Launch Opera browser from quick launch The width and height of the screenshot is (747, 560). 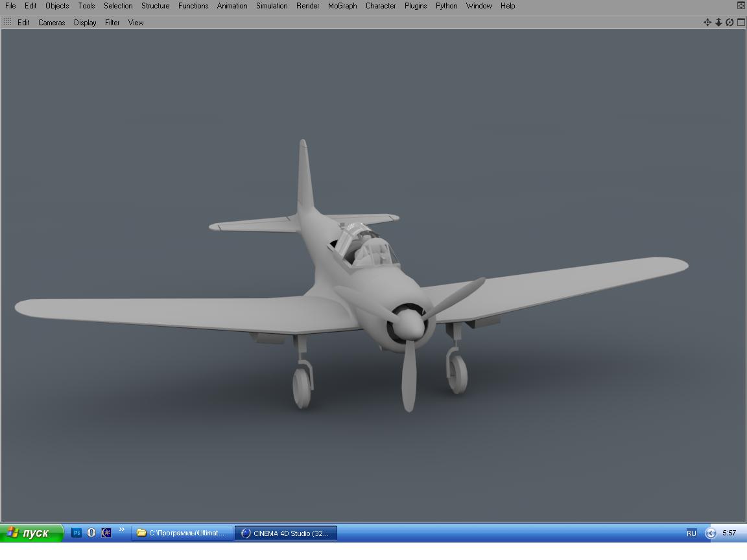click(x=91, y=533)
